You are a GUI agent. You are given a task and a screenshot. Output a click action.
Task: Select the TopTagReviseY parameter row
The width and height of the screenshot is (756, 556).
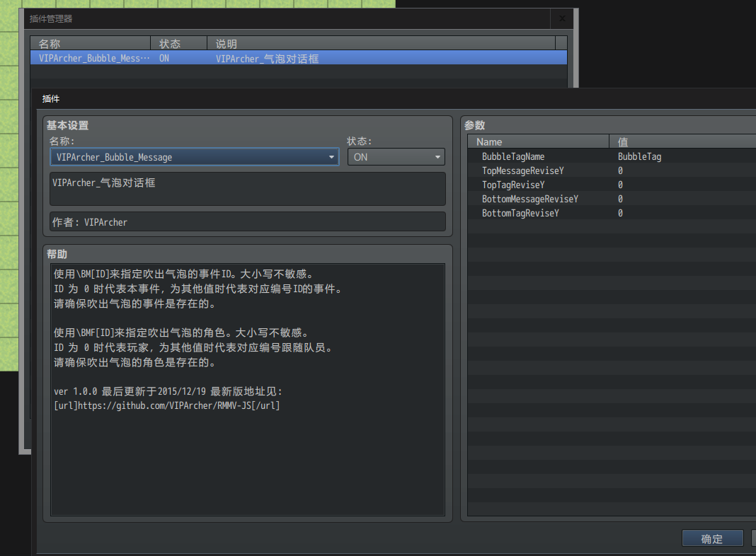[x=612, y=185]
